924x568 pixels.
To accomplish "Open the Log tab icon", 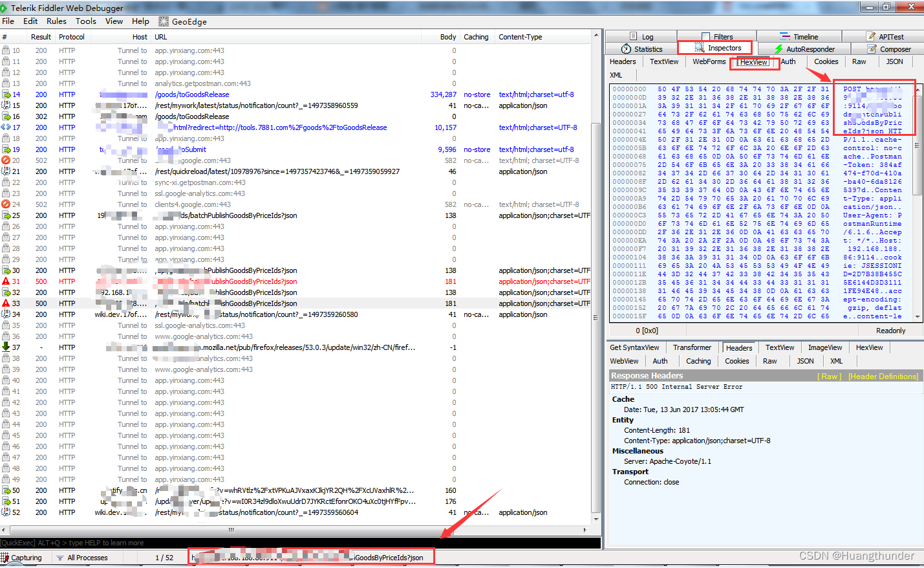I will click(634, 37).
